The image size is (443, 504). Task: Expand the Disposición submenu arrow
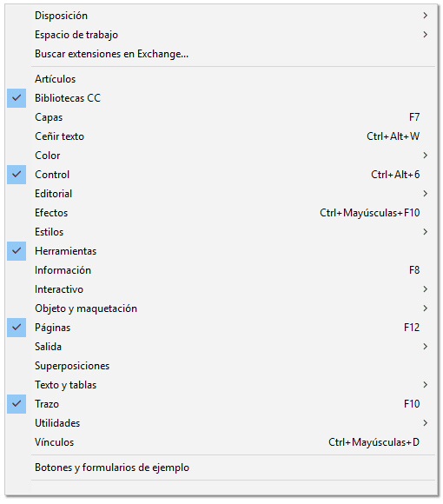pyautogui.click(x=426, y=16)
